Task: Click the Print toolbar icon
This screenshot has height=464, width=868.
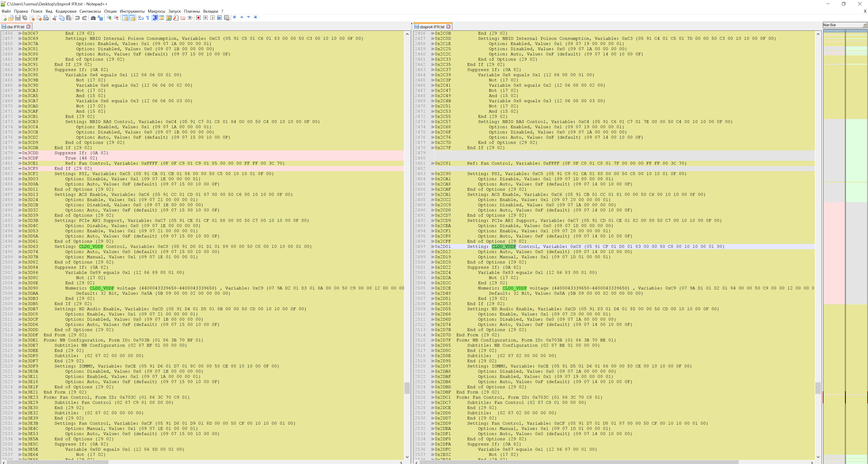Action: pyautogui.click(x=46, y=18)
